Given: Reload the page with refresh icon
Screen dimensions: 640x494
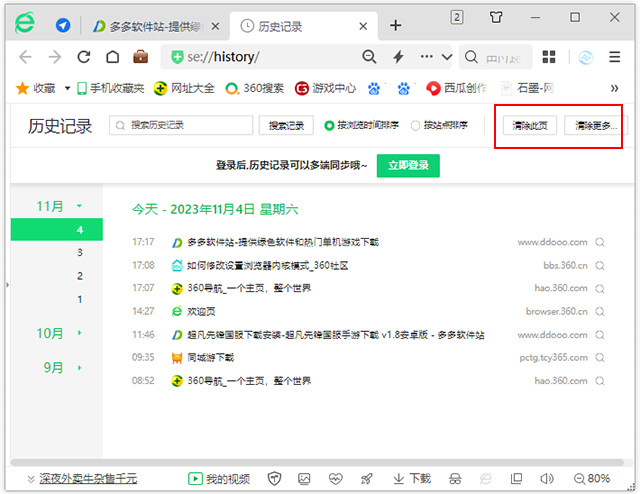Looking at the screenshot, I should pyautogui.click(x=84, y=57).
